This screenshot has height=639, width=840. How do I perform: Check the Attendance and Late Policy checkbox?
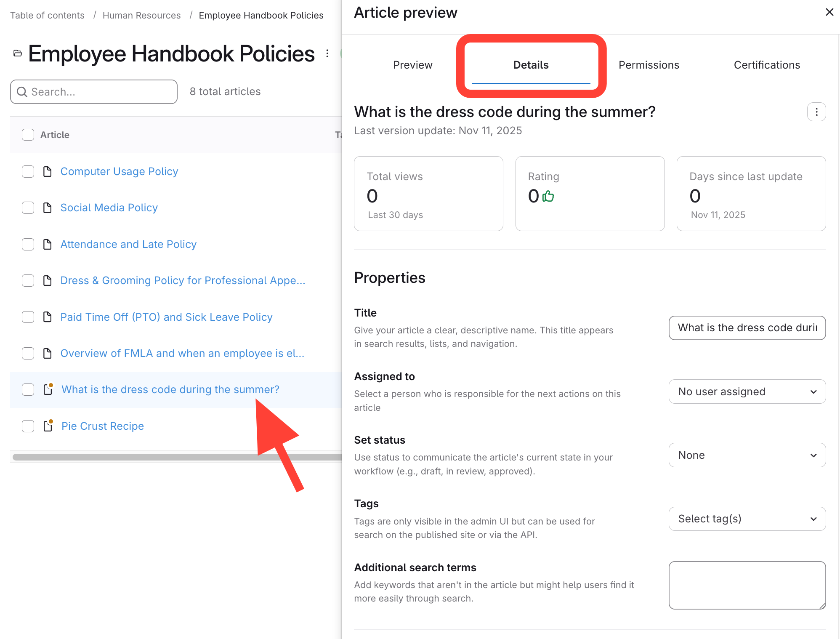point(28,244)
